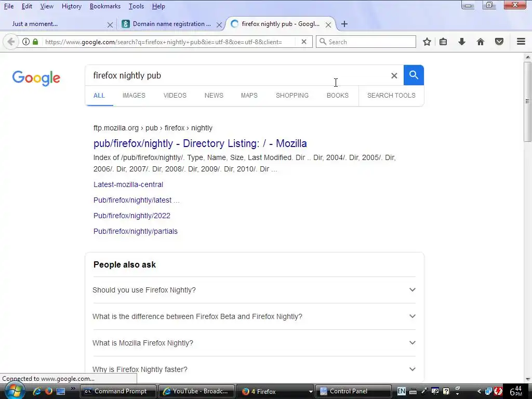Click the vertical scrollbar thumb
The image size is (532, 399).
tap(528, 101)
